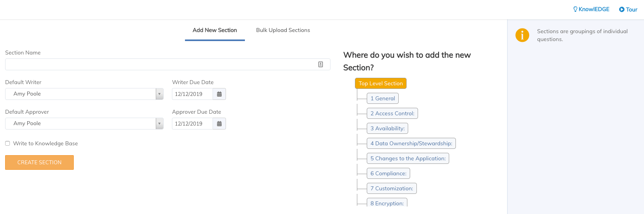The height and width of the screenshot is (214, 644).
Task: Start the Tour with the play icon
Action: (x=622, y=9)
